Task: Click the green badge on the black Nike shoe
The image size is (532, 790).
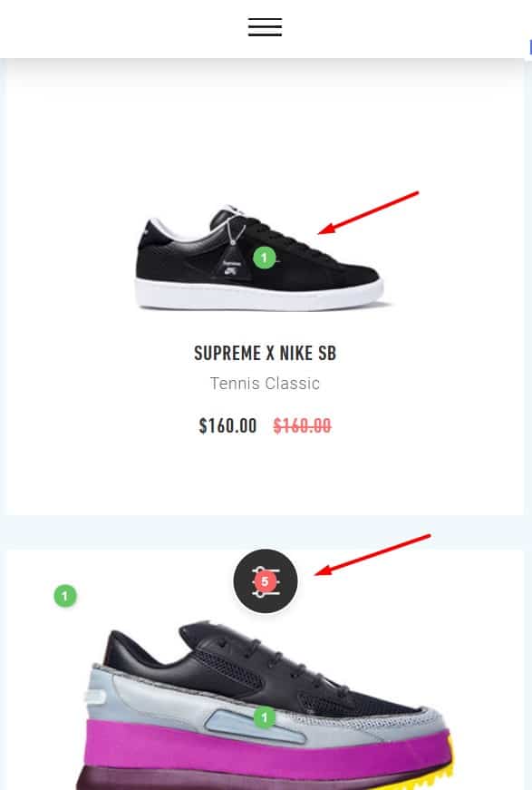Action: tap(265, 258)
